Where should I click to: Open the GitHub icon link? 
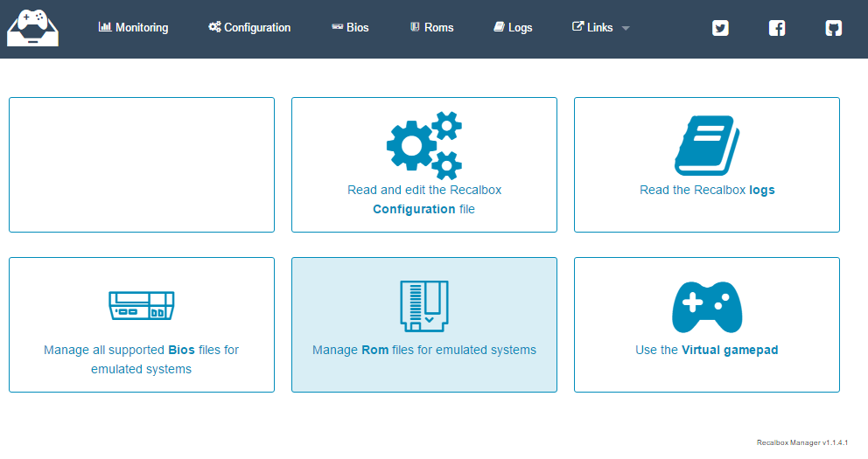coord(834,28)
